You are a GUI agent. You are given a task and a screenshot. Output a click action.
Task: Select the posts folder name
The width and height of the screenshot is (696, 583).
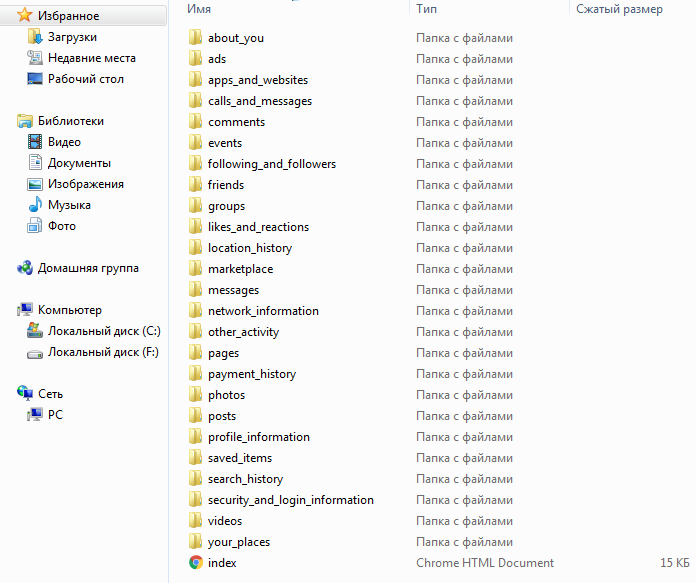click(x=222, y=416)
